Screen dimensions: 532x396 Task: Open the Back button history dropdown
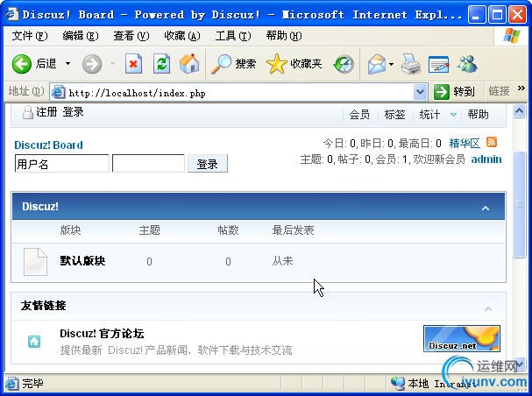[67, 64]
